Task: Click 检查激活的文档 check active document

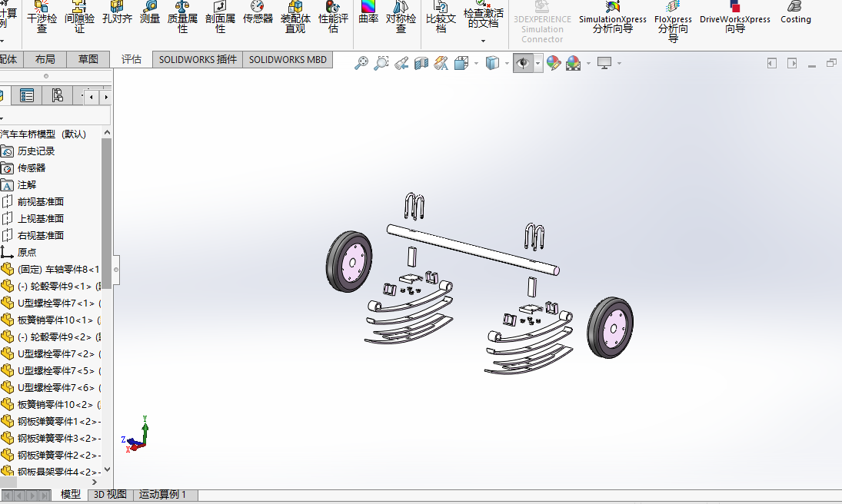Action: pos(484,15)
